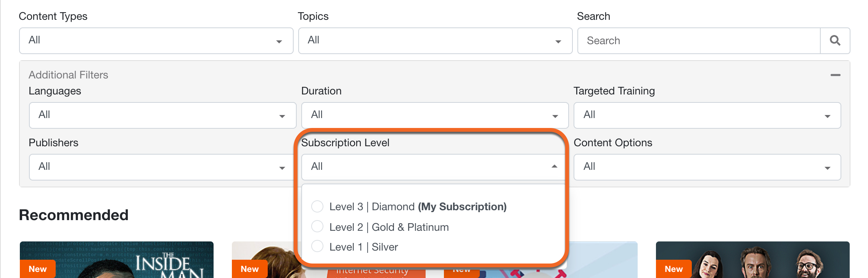Click into the Search text field
The height and width of the screenshot is (278, 868).
[699, 41]
